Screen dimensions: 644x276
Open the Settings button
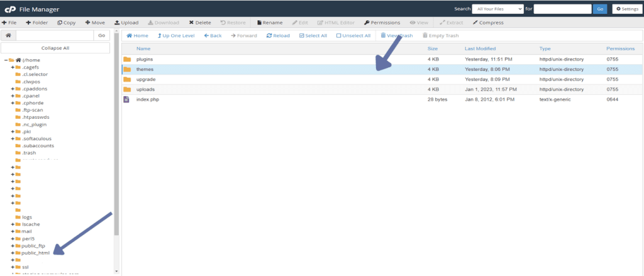click(x=627, y=9)
